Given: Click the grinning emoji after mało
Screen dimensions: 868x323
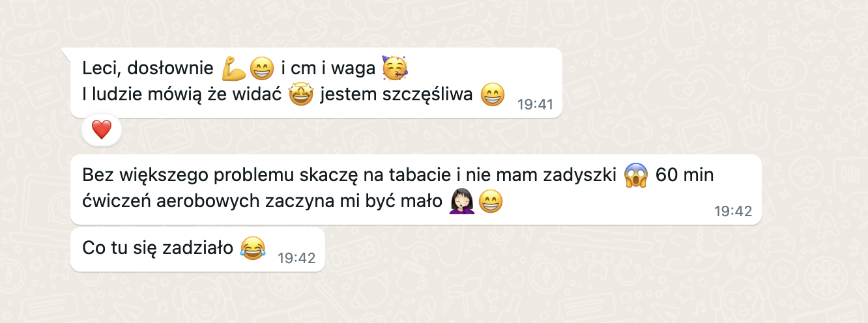Looking at the screenshot, I should (x=491, y=203).
